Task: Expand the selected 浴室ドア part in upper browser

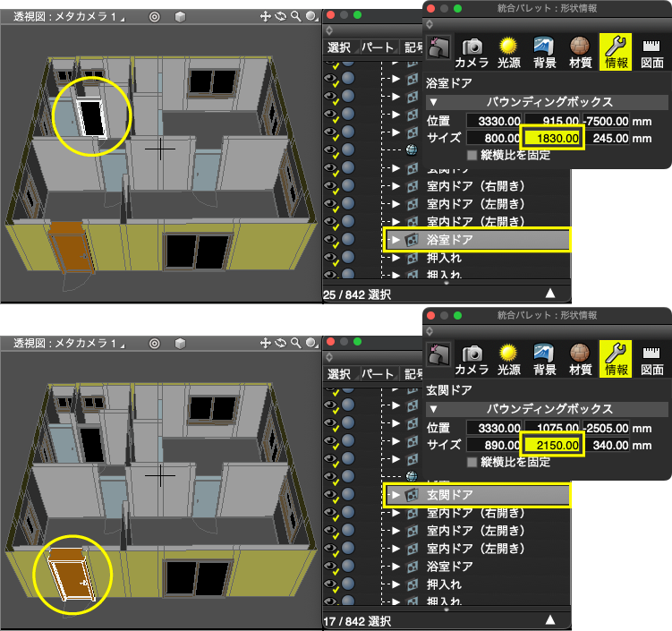Action: [x=396, y=240]
